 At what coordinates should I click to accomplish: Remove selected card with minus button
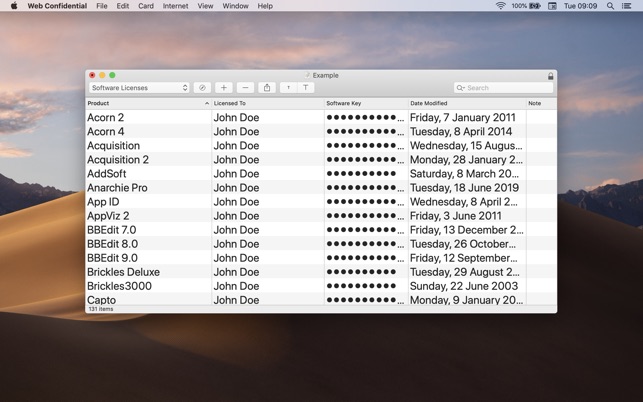pyautogui.click(x=245, y=88)
